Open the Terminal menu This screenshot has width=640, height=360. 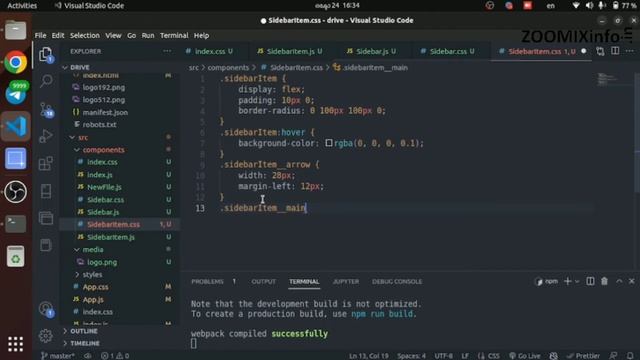[174, 36]
